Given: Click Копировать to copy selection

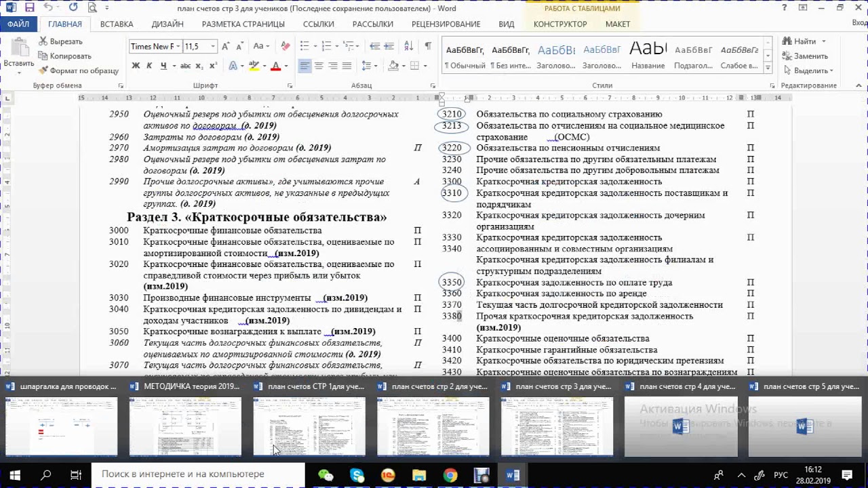Looking at the screenshot, I should tap(64, 56).
